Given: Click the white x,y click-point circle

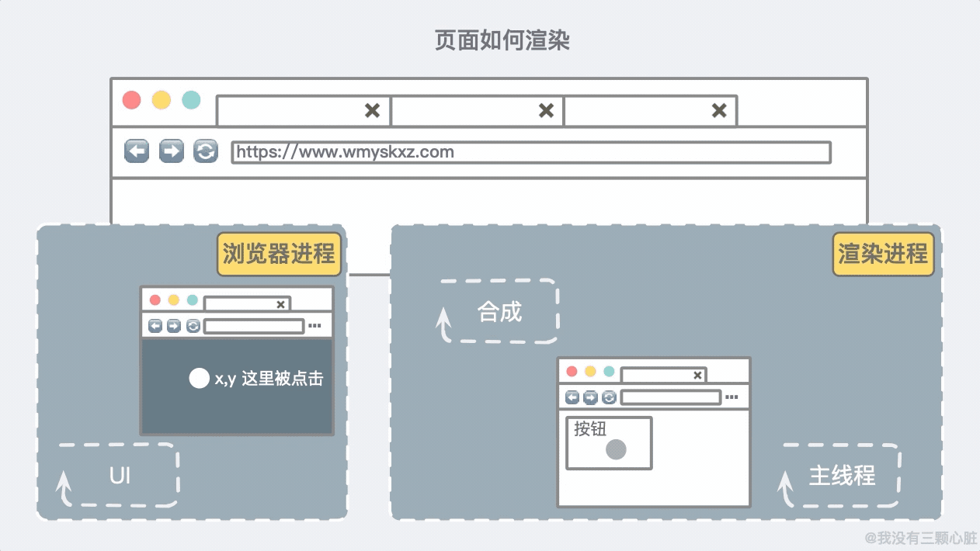Looking at the screenshot, I should click(200, 378).
